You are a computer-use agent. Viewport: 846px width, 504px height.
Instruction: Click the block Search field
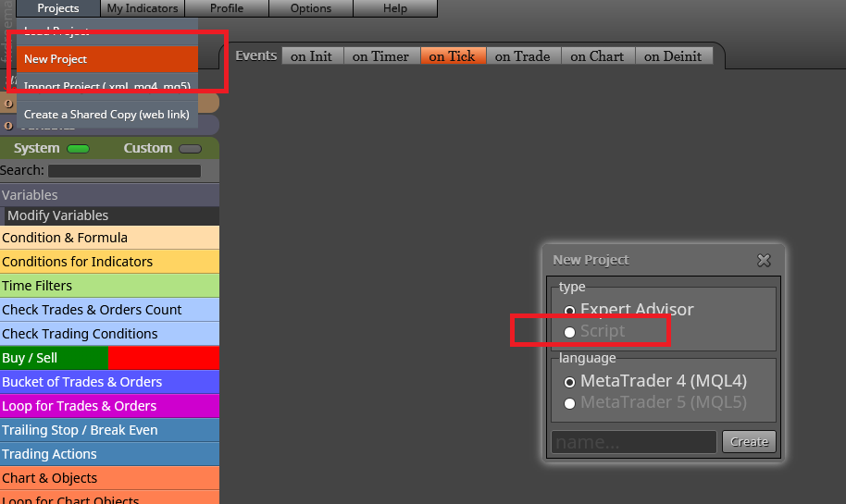(x=125, y=171)
